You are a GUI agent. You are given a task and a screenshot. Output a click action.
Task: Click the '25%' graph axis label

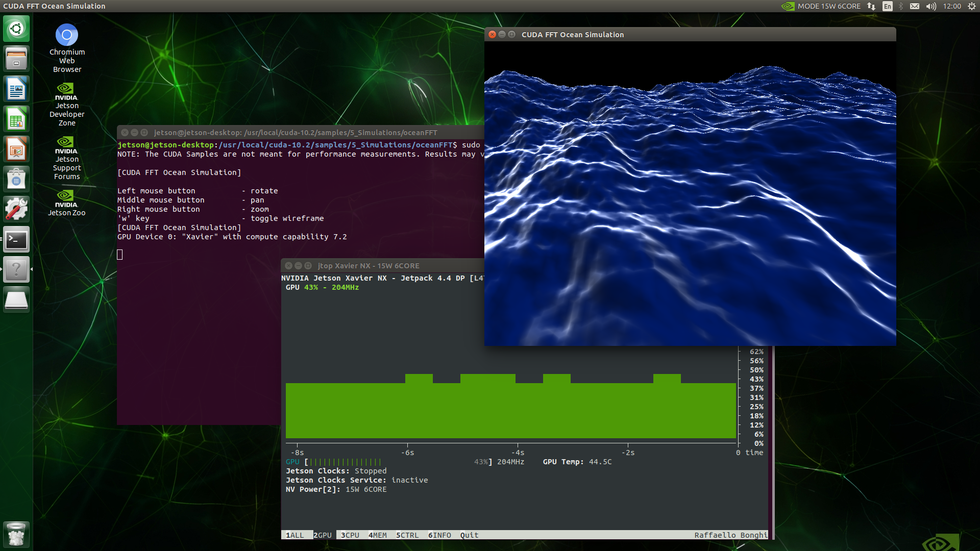coord(756,407)
